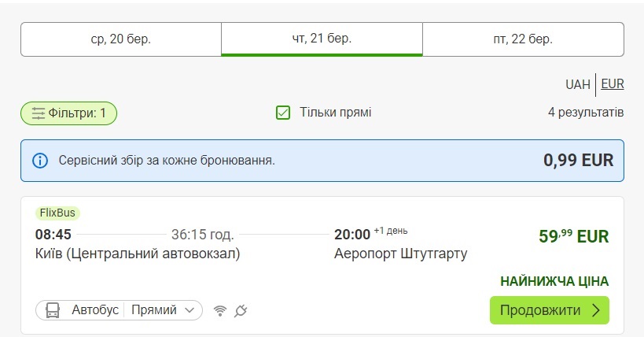Expand the Прямий route details chevron
644x337 pixels.
[189, 310]
